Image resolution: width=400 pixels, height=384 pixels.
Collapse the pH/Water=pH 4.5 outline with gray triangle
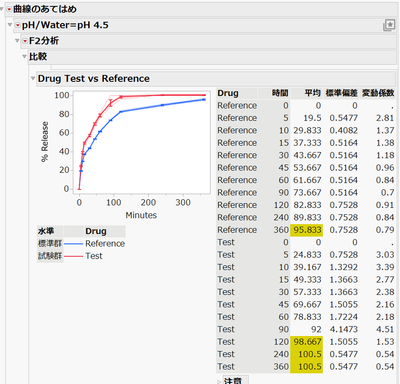coord(10,25)
